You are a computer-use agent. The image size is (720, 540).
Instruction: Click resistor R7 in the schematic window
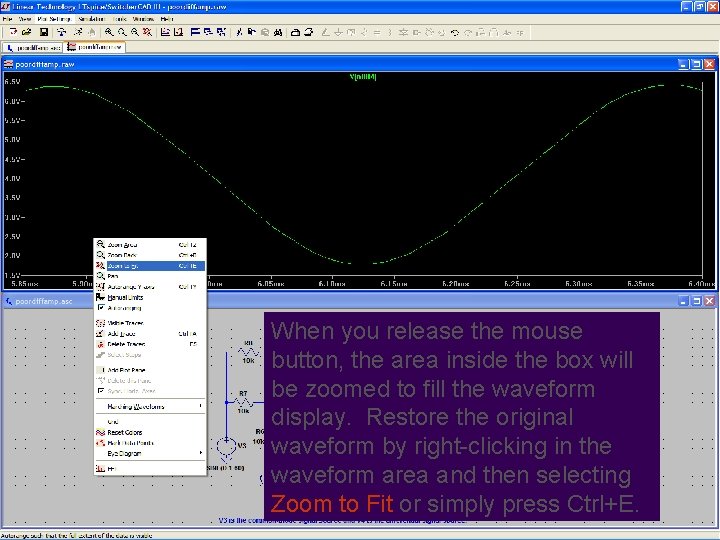(244, 402)
